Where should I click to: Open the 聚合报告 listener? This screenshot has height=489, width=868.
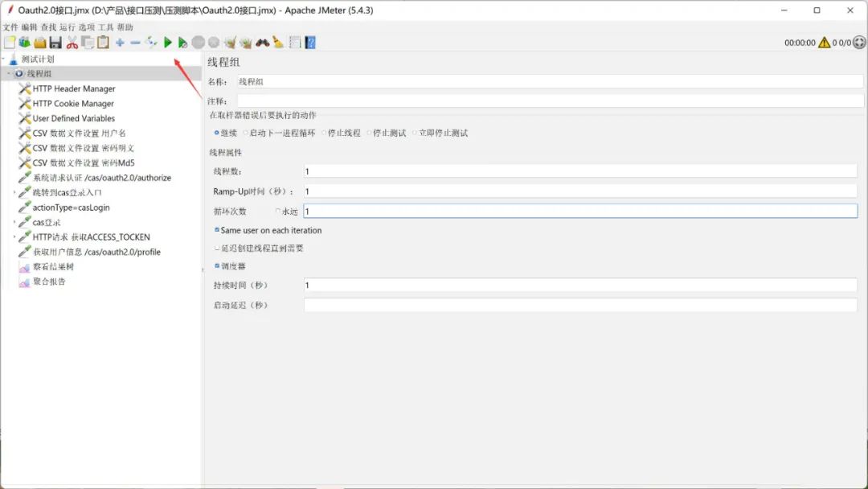coord(49,281)
